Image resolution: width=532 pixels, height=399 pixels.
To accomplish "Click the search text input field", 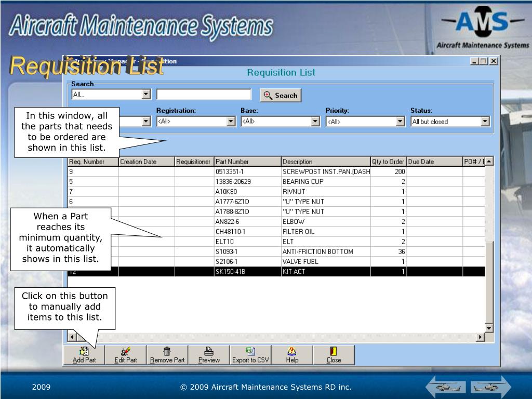I will tap(204, 95).
